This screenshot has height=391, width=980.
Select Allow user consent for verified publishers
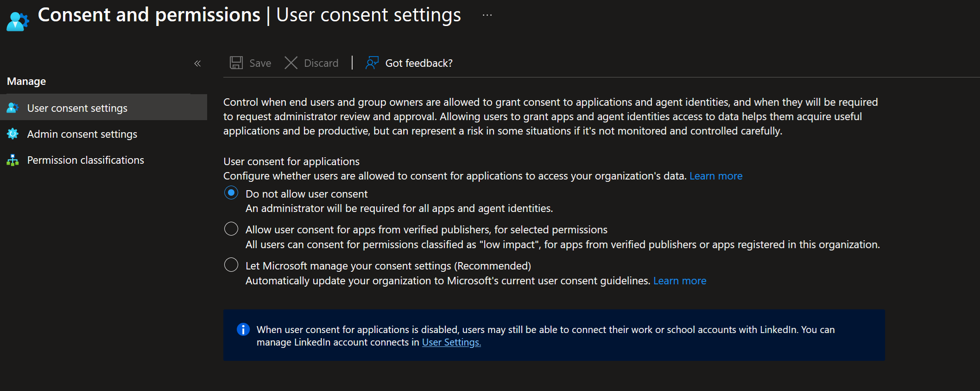click(x=231, y=229)
